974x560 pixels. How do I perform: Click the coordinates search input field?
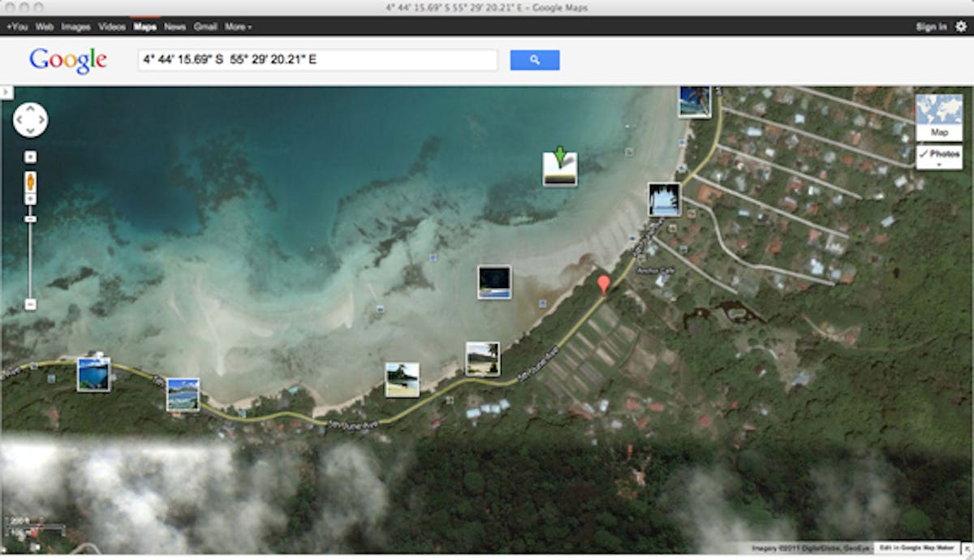pos(317,60)
